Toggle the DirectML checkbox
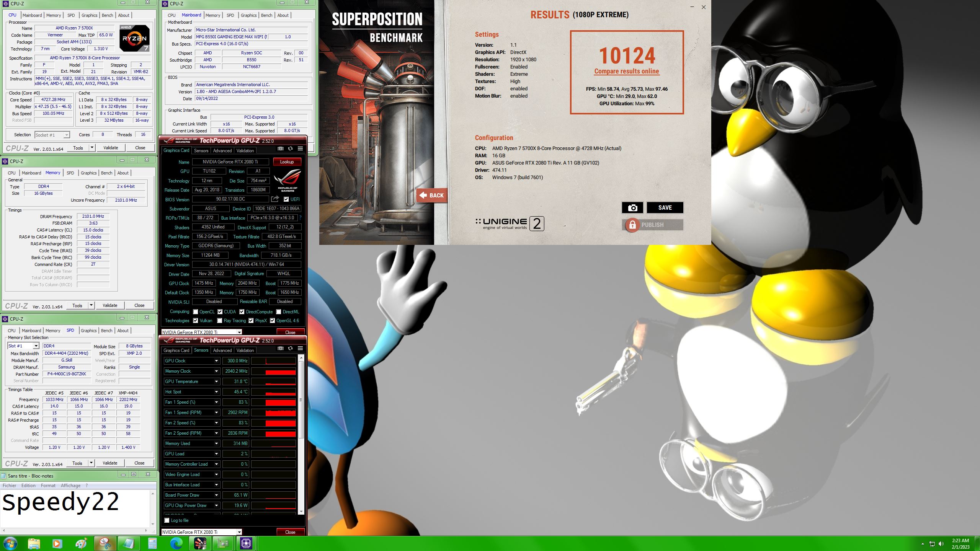 coord(279,312)
